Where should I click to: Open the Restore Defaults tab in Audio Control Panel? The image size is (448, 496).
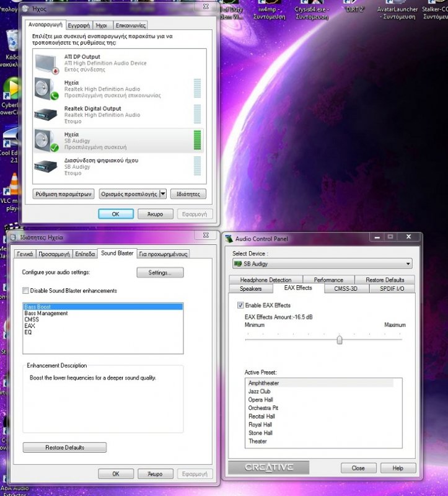click(x=385, y=280)
